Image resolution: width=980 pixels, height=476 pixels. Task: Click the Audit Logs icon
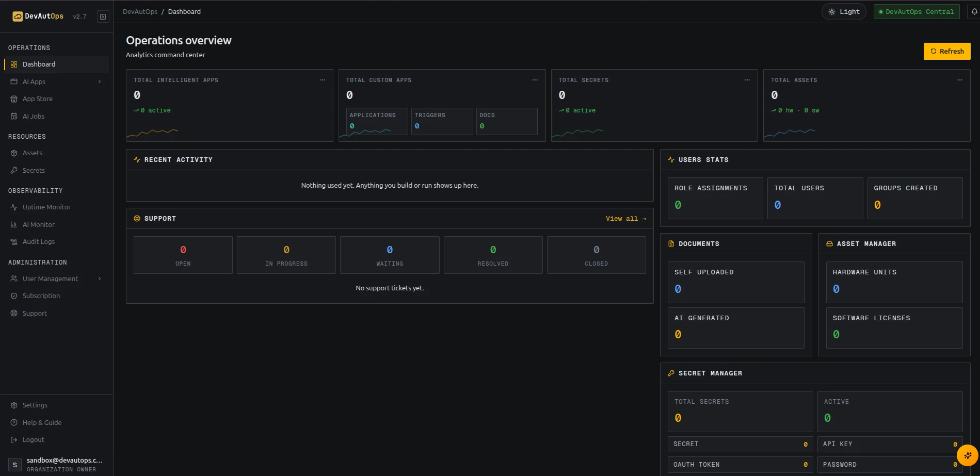coord(14,242)
